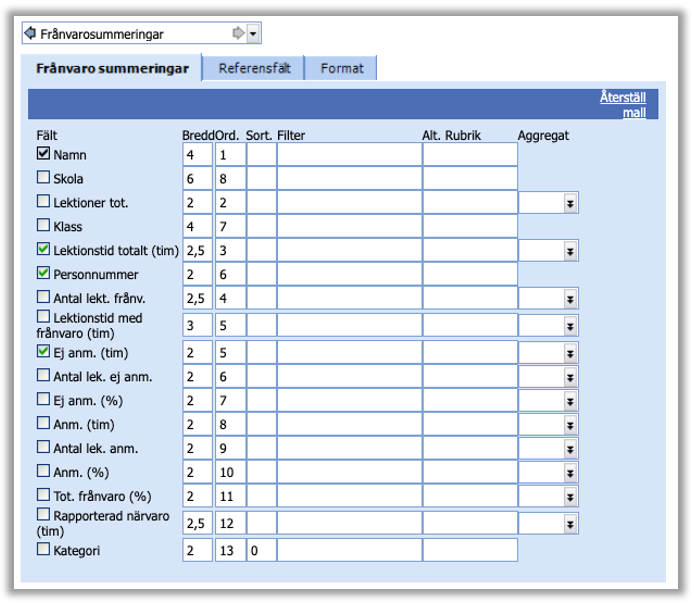
Task: Tick the Kategori checkbox
Action: [x=43, y=549]
